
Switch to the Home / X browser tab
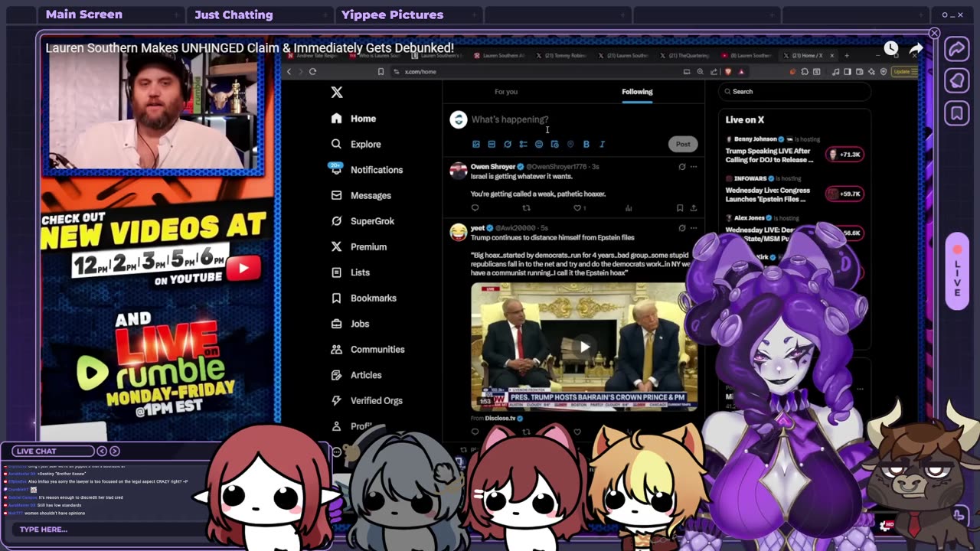pyautogui.click(x=808, y=56)
